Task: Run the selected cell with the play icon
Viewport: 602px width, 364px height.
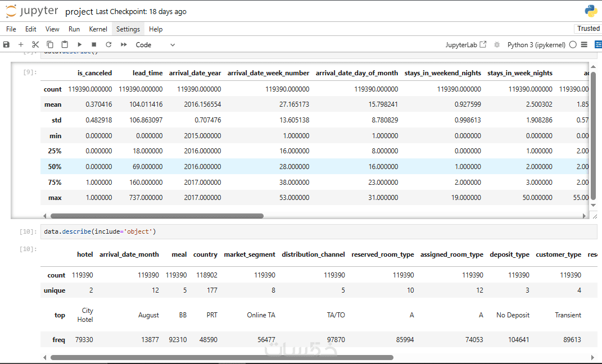Action: coord(79,44)
